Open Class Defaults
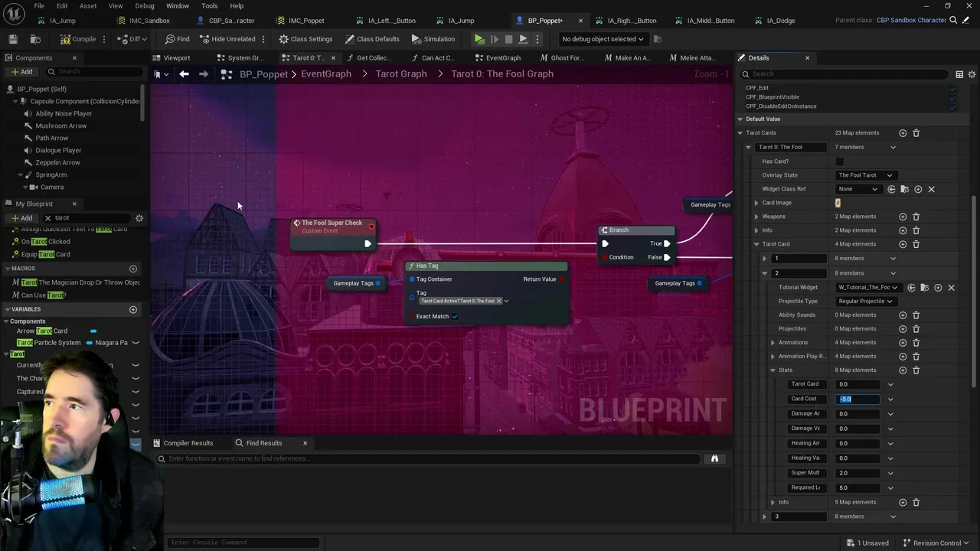 (x=372, y=39)
